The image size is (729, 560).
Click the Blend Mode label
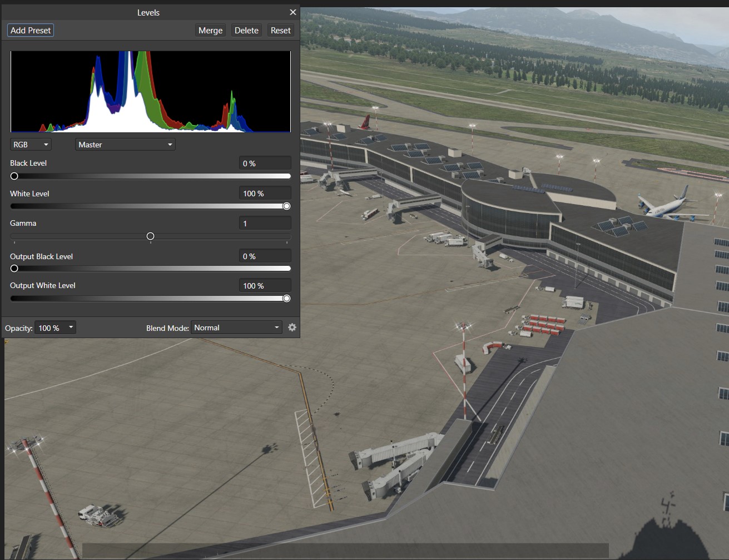[167, 328]
